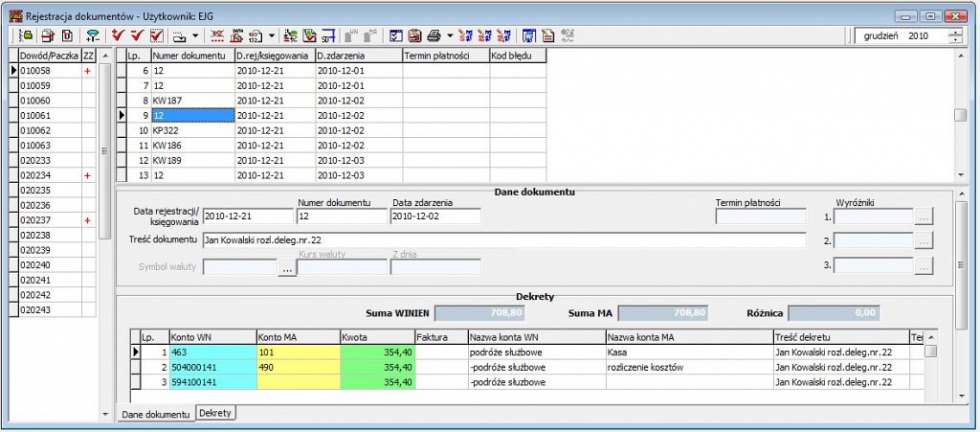Image resolution: width=980 pixels, height=432 pixels.
Task: Select package 020243 in left list
Action: [x=50, y=310]
